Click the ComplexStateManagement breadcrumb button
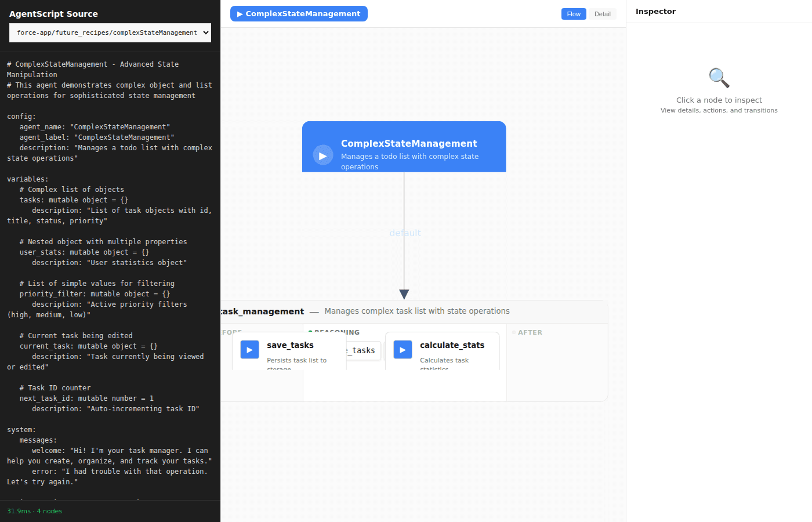 299,14
